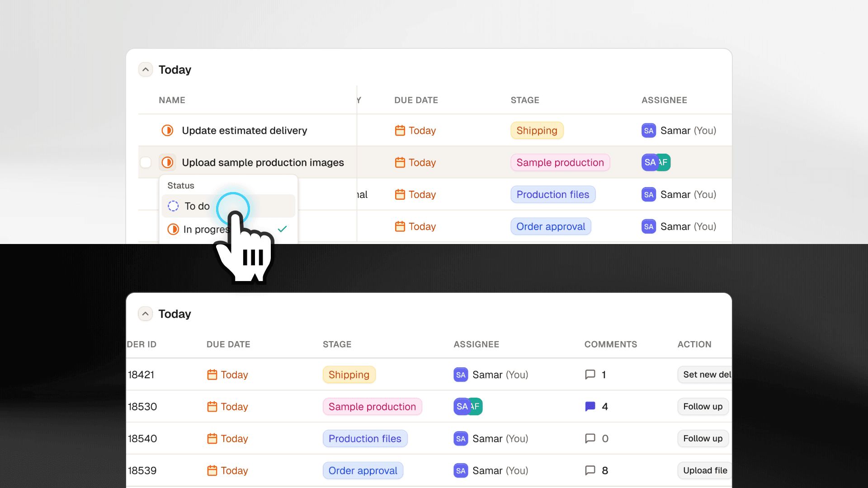Click the green AF avatar on order 18530
This screenshot has width=868, height=488.
click(x=475, y=406)
